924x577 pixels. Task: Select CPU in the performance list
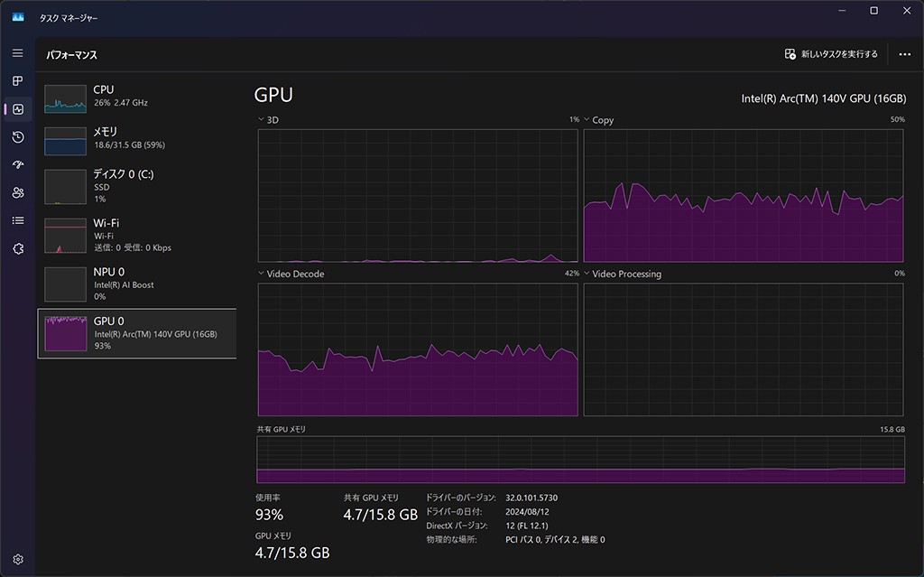135,96
